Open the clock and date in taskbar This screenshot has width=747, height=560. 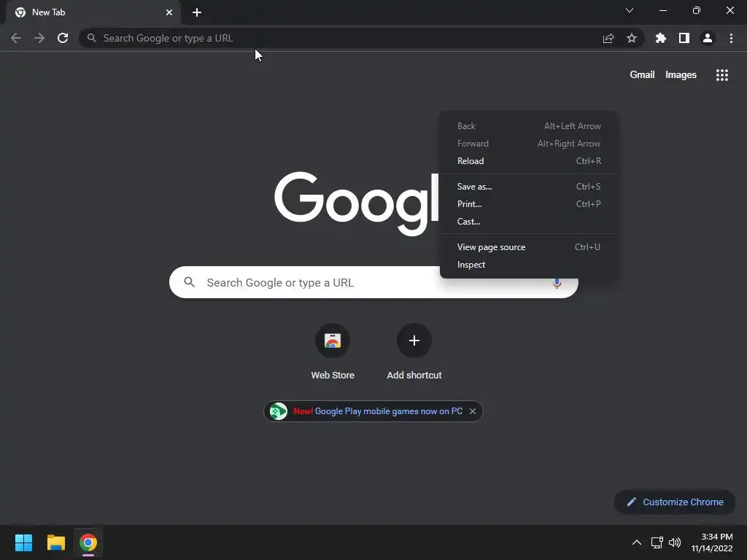click(712, 542)
